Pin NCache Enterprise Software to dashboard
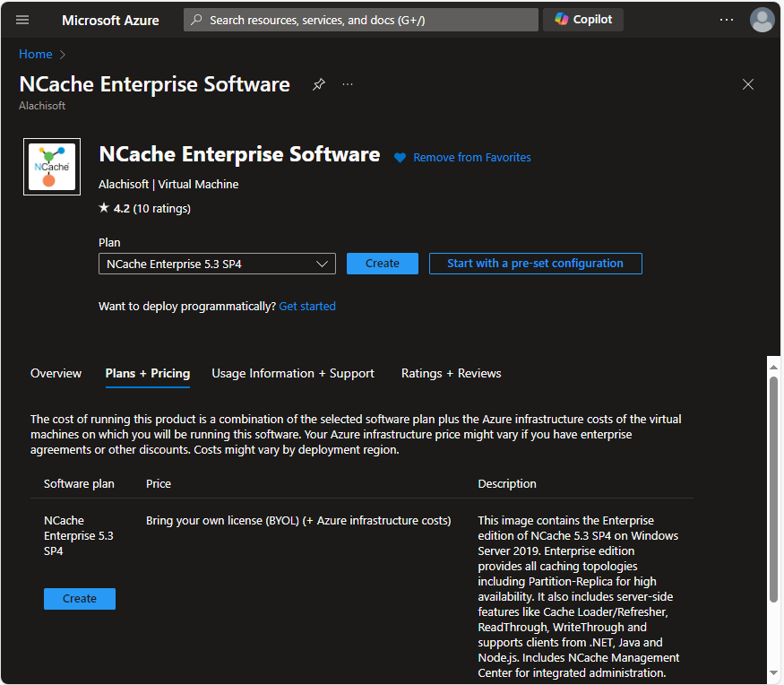 point(318,84)
